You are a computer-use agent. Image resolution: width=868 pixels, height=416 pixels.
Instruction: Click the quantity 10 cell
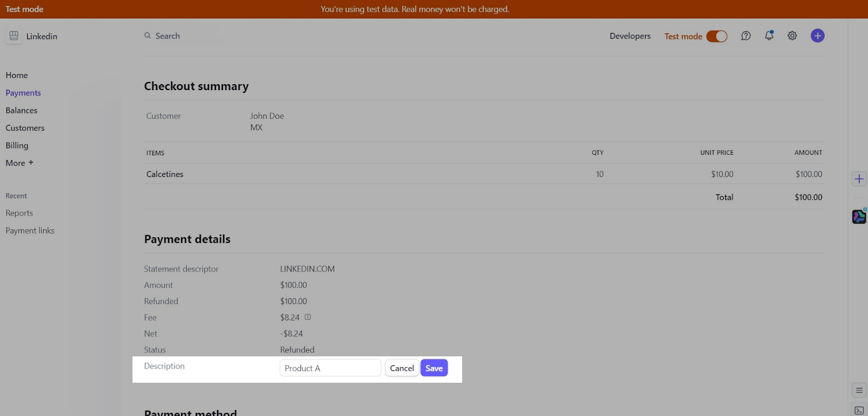(x=599, y=174)
